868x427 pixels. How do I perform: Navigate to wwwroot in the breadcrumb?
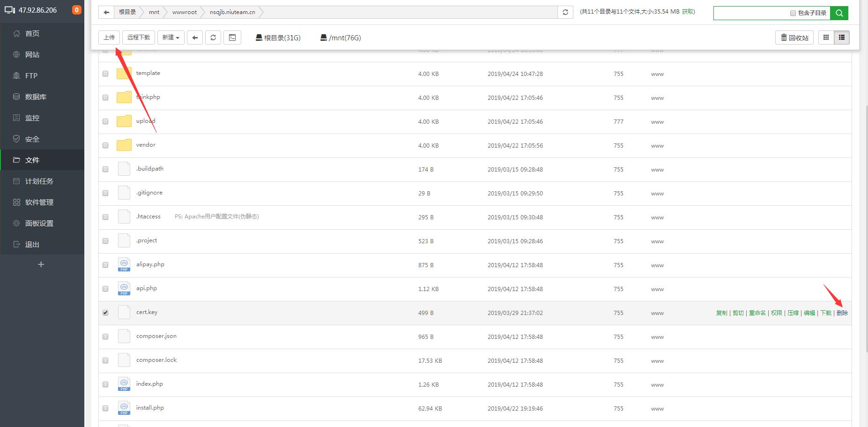(184, 12)
